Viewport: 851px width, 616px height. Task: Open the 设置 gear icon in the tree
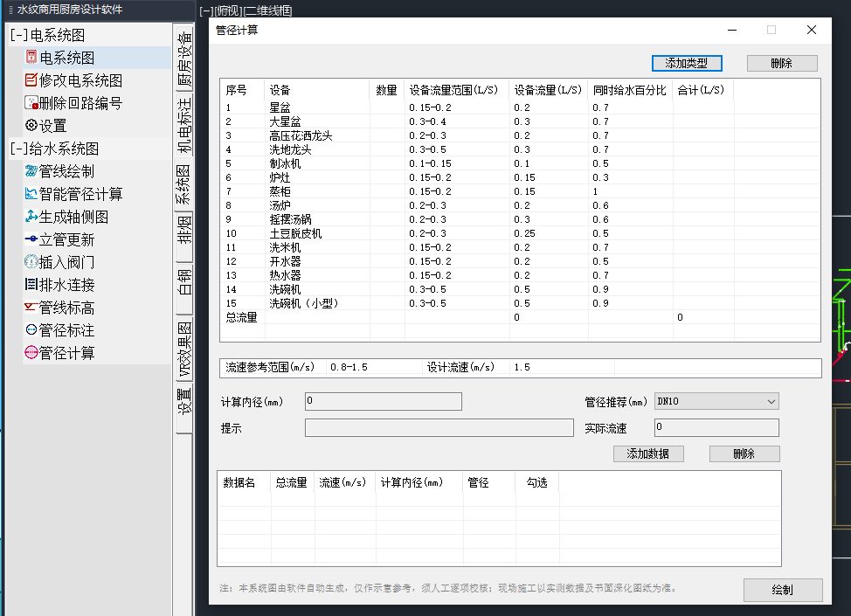[x=31, y=125]
